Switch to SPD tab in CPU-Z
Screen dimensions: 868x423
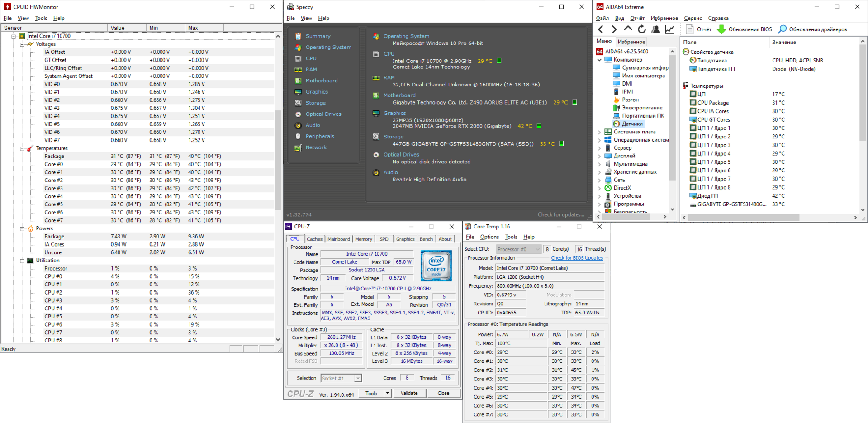point(384,239)
